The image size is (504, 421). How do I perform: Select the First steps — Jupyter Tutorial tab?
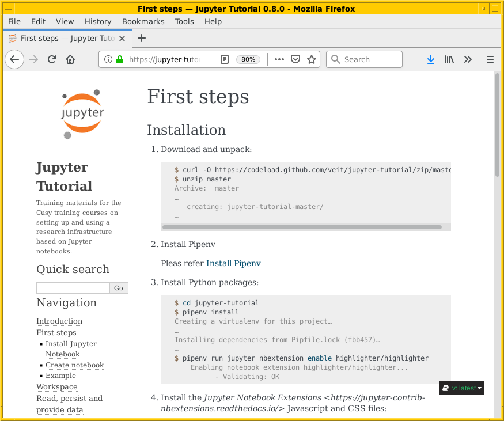pos(67,39)
